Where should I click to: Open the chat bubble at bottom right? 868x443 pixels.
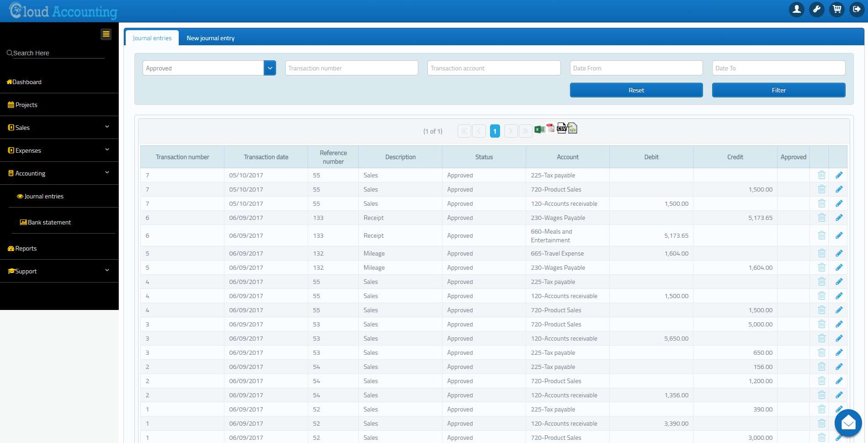[x=848, y=423]
